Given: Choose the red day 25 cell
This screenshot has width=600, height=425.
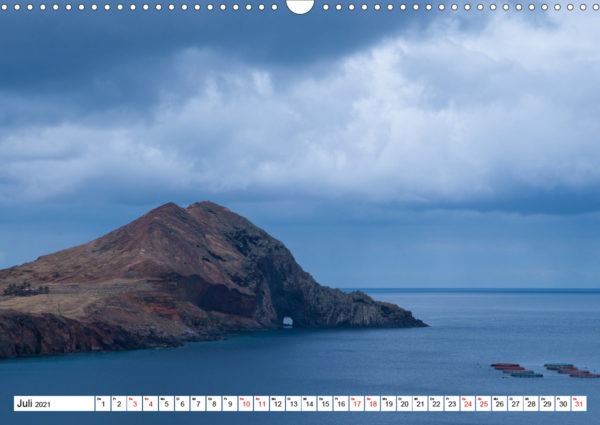Looking at the screenshot, I should pyautogui.click(x=484, y=404).
